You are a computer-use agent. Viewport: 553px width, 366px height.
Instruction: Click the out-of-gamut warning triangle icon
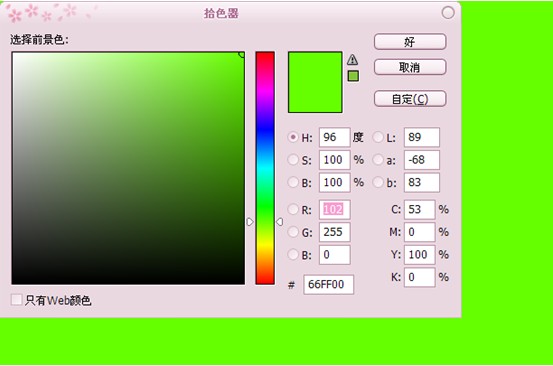(x=352, y=60)
